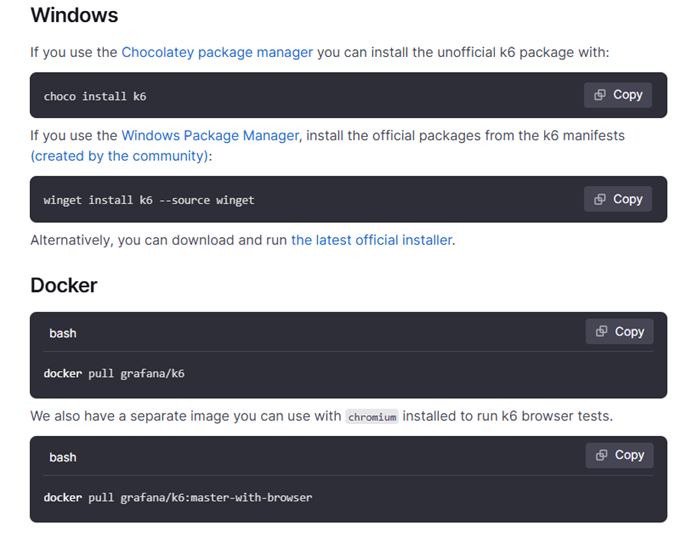The height and width of the screenshot is (543, 698).
Task: Click the bash label above grafana/k6 command
Action: pyautogui.click(x=63, y=333)
